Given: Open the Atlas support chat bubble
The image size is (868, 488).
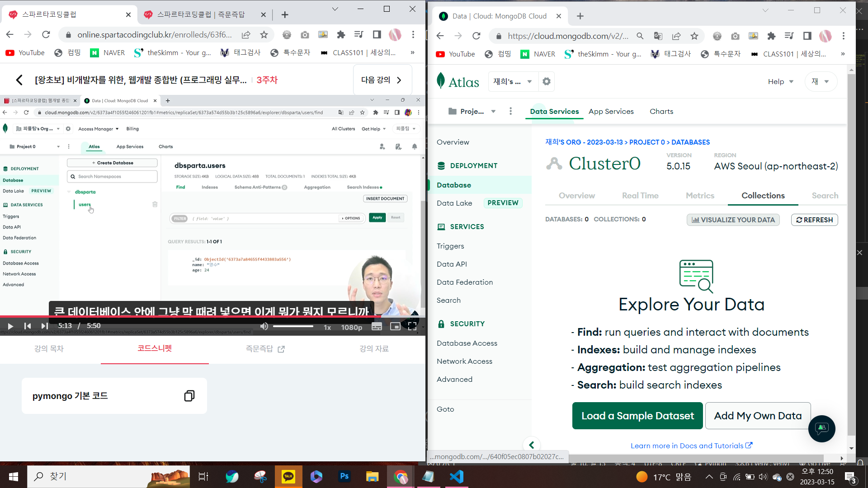Looking at the screenshot, I should (x=821, y=428).
